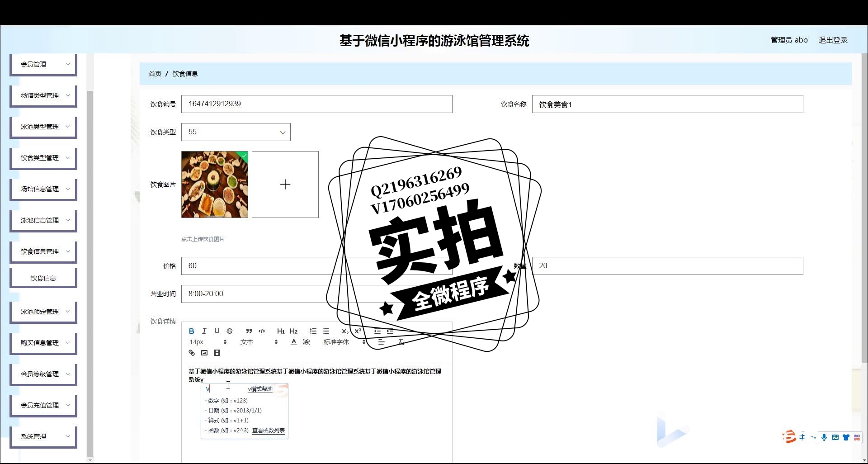Apply strikethrough formatting
The width and height of the screenshot is (868, 464).
pyautogui.click(x=229, y=331)
